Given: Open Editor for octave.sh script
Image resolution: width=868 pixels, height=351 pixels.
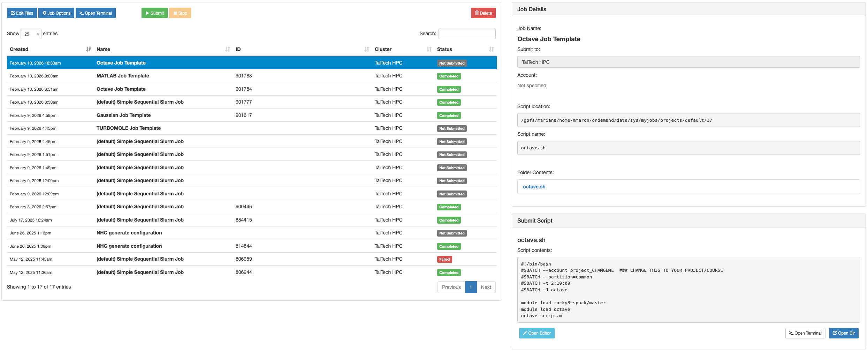Looking at the screenshot, I should tap(536, 333).
